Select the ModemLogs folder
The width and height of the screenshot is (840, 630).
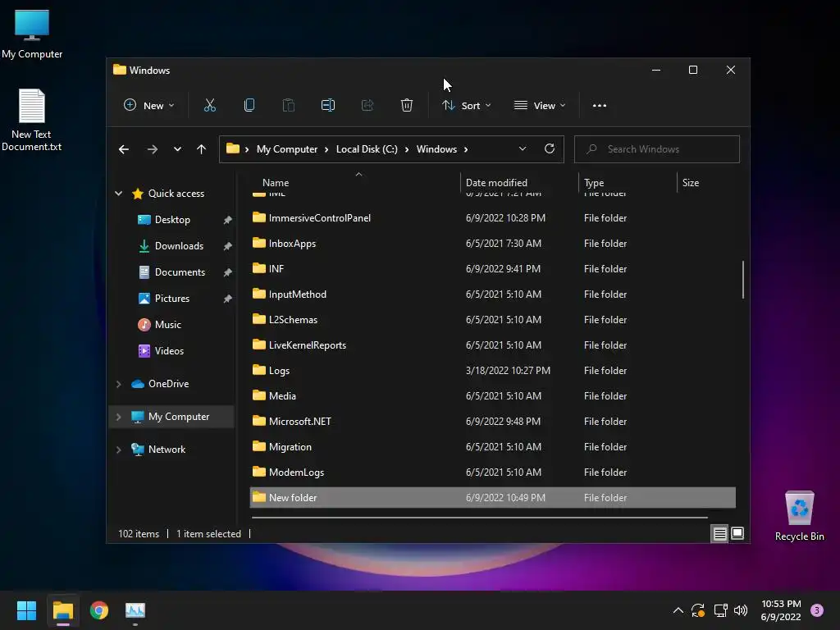493,472
